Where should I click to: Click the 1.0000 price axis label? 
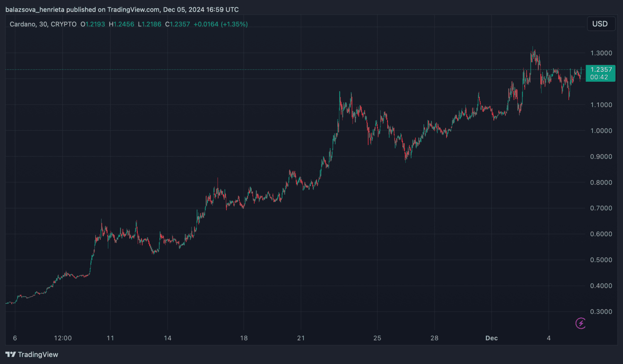[601, 131]
